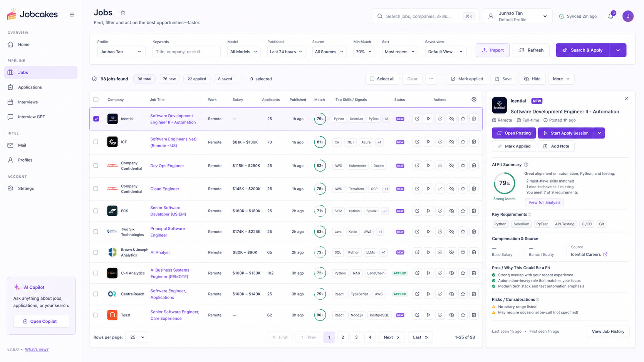The height and width of the screenshot is (362, 644).
Task: Open the notifications bell
Action: point(610,16)
